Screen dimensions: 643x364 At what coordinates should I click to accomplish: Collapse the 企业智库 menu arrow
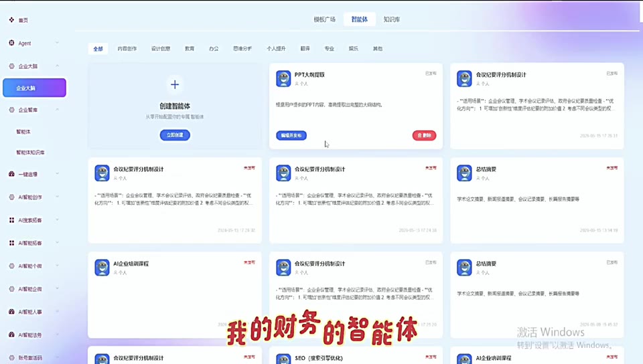pos(57,109)
